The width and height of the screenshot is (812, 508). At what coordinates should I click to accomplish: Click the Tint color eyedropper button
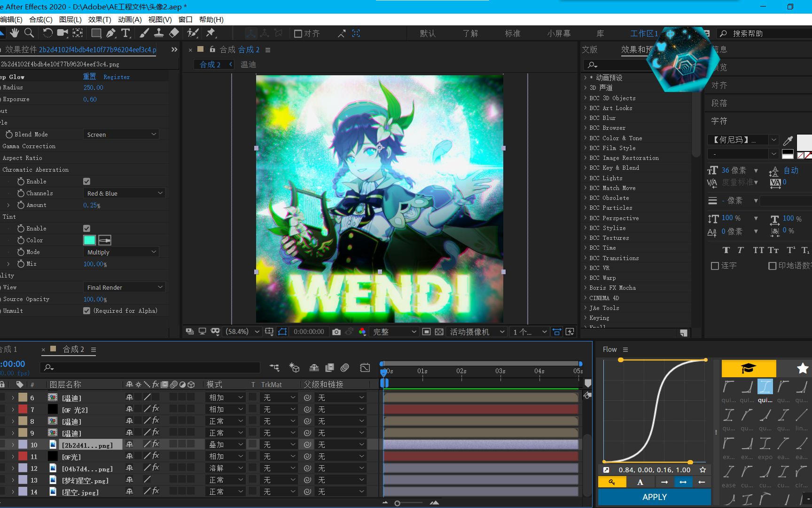pyautogui.click(x=105, y=240)
